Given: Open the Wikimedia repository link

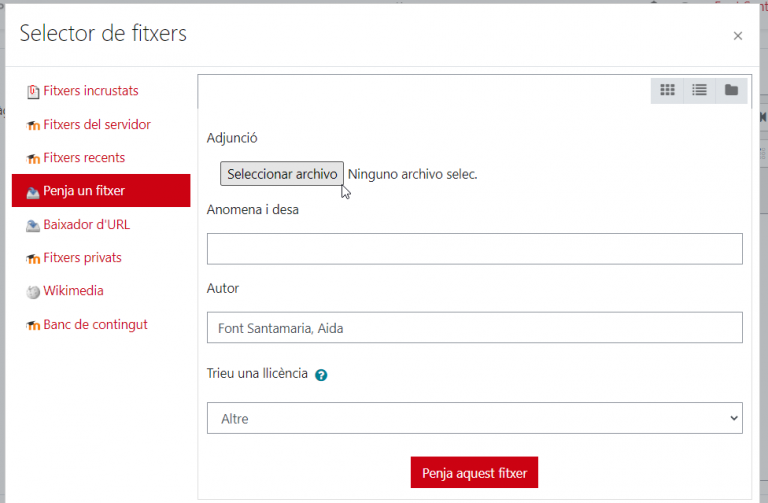Looking at the screenshot, I should pos(73,291).
